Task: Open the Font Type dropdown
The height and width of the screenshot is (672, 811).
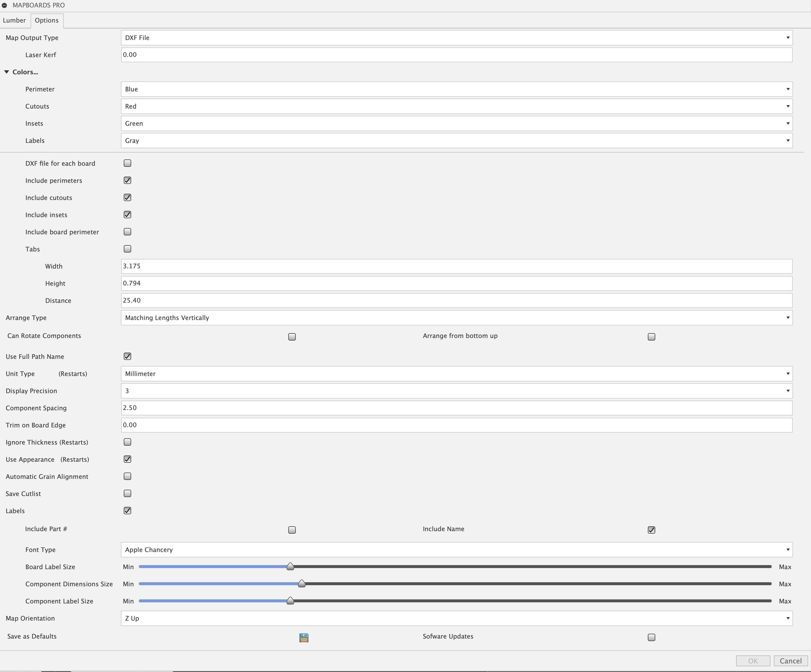Action: click(456, 550)
